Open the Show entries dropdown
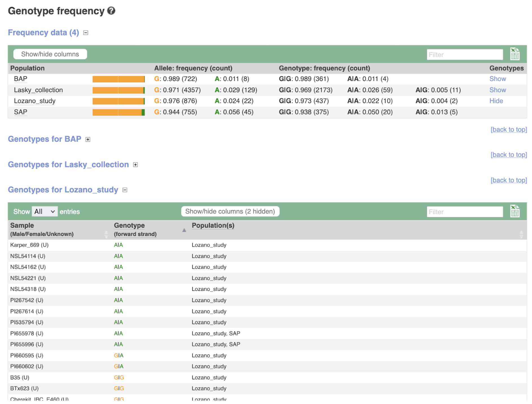Screen dimensions: 532x404 pos(45,211)
